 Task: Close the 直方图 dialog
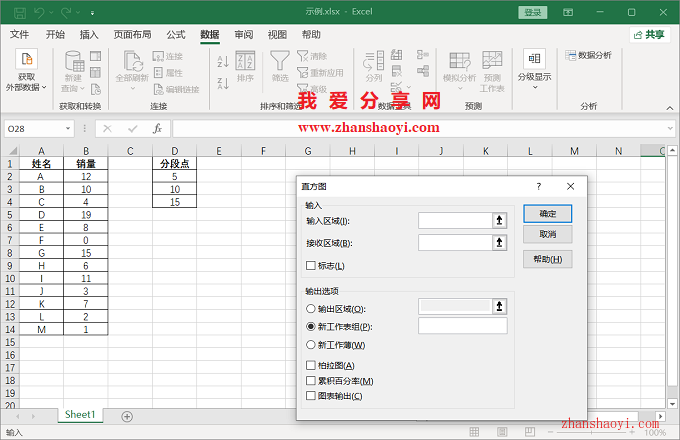point(570,186)
